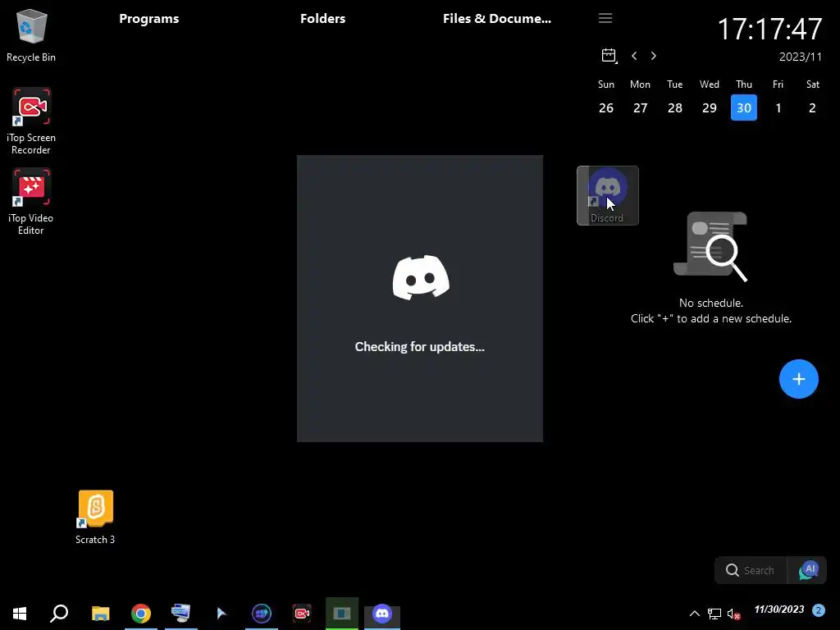Open the hamburger menu beside tabs

[605, 18]
